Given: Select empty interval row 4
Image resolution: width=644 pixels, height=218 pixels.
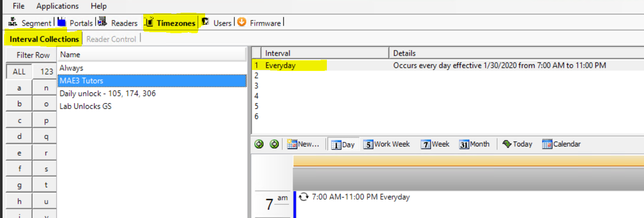Looking at the screenshot, I should tap(448, 96).
